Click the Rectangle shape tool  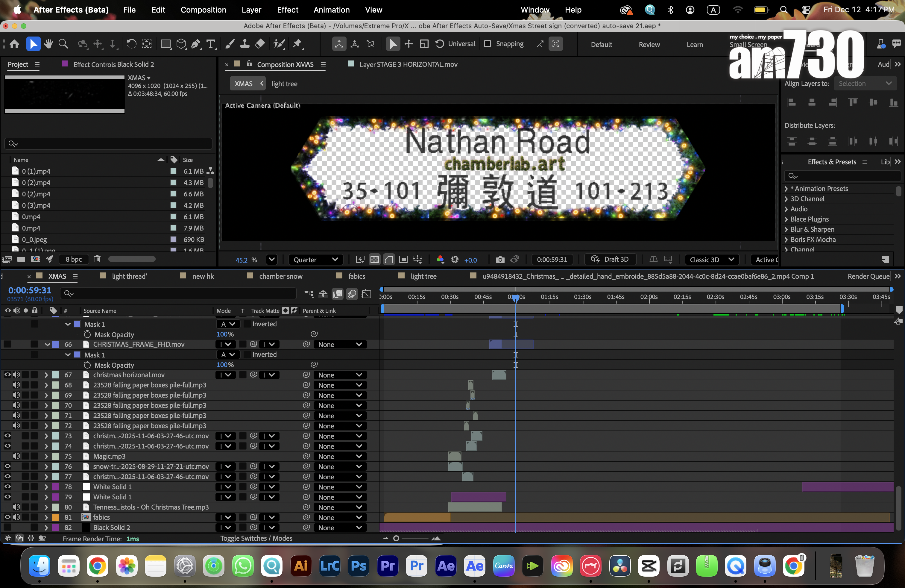click(x=165, y=44)
